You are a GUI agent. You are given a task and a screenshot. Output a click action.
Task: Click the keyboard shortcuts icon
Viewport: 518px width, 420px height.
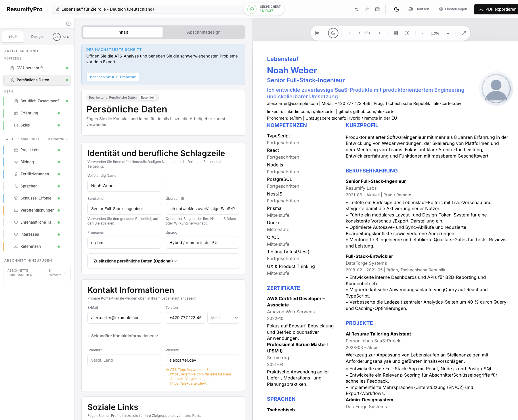tap(377, 9)
